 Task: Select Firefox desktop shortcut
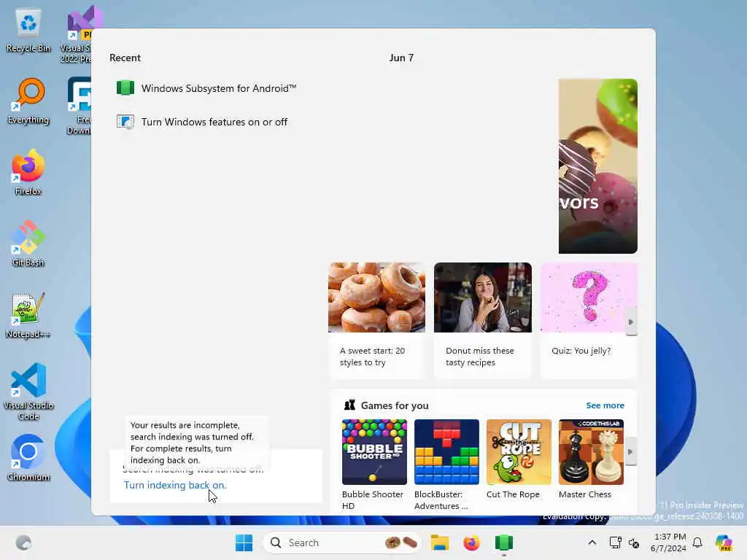[28, 172]
